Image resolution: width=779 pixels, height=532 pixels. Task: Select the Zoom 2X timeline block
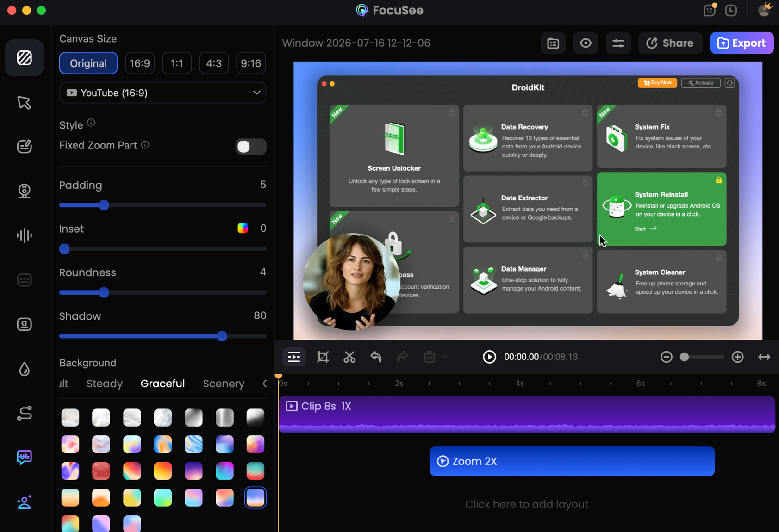572,461
